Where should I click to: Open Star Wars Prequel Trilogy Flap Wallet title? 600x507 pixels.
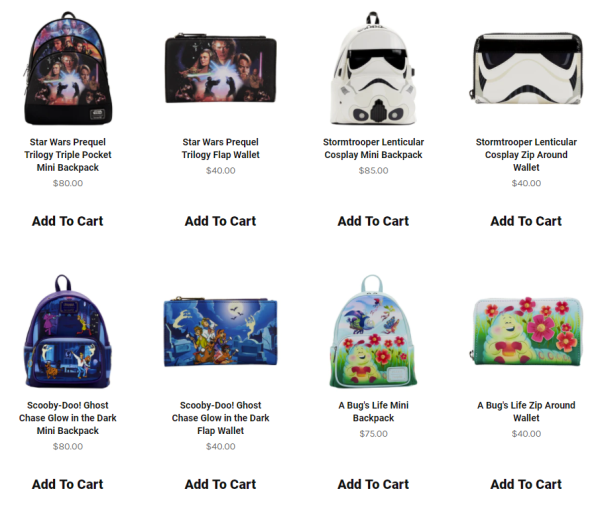pyautogui.click(x=221, y=148)
